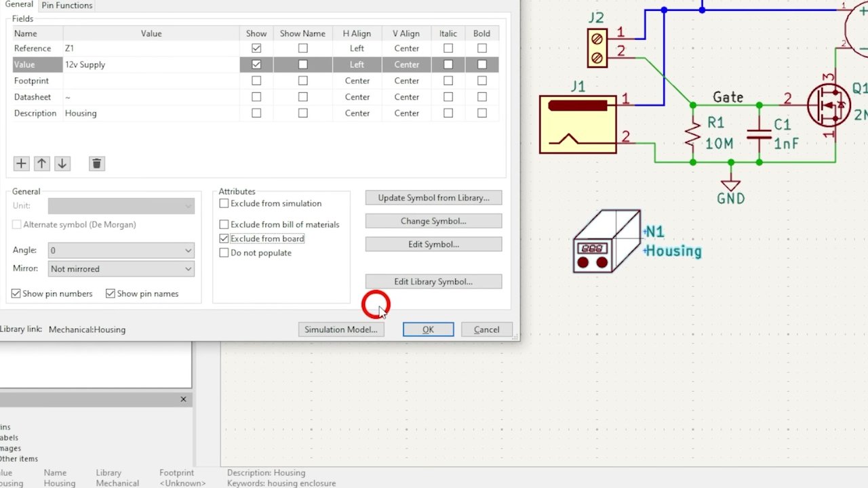Click Update Symbol from Library button
868x488 pixels.
[x=433, y=198]
